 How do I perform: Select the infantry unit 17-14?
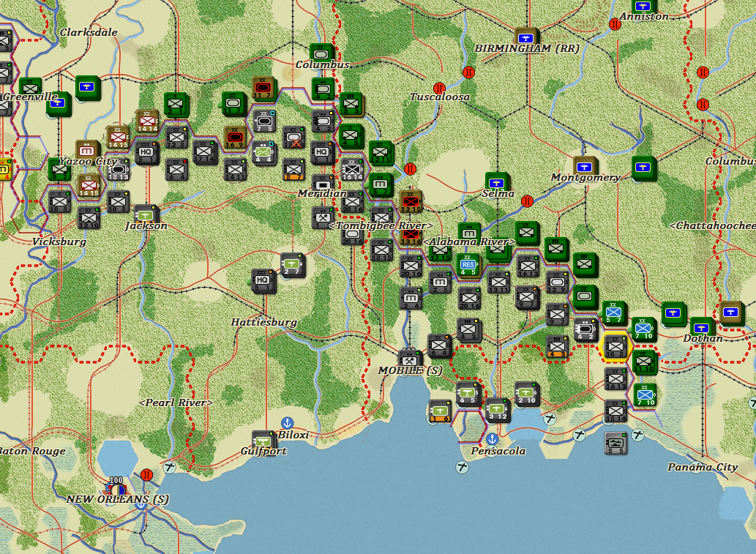(x=204, y=152)
